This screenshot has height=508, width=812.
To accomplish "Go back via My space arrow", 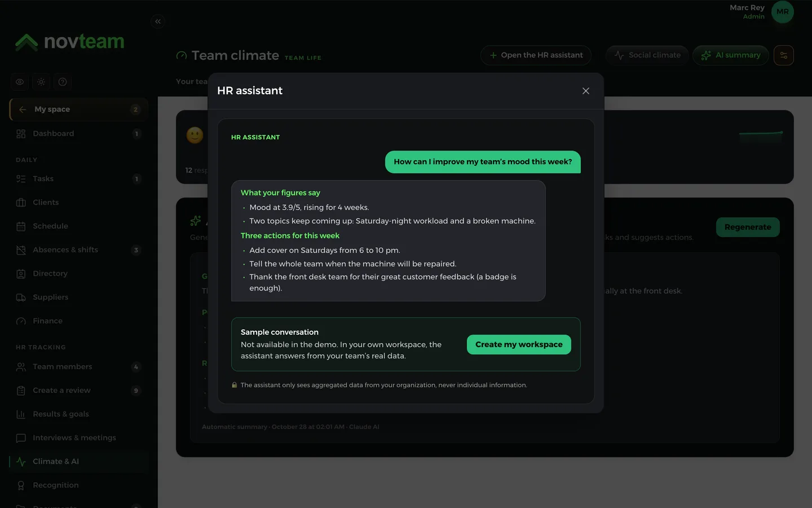I will click(23, 110).
